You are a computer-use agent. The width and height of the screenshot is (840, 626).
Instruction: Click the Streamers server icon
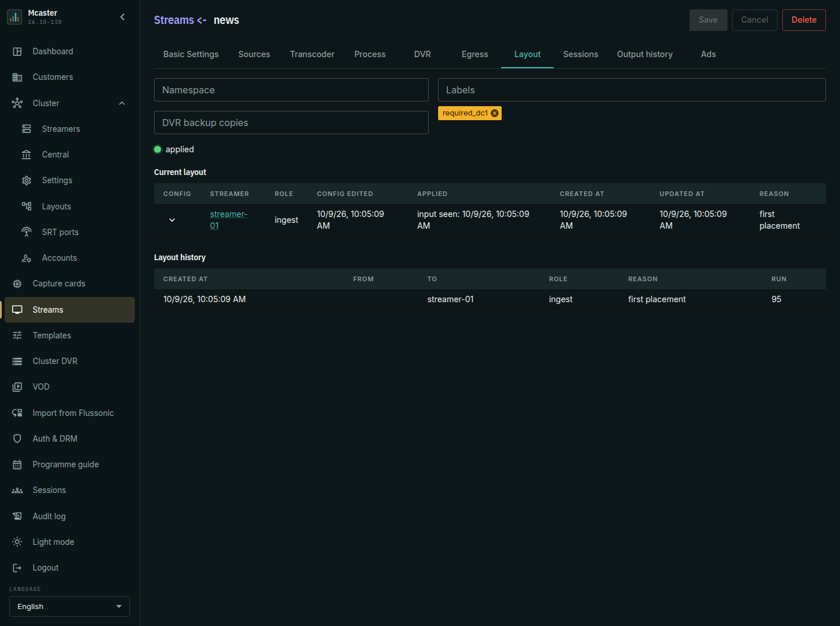27,129
